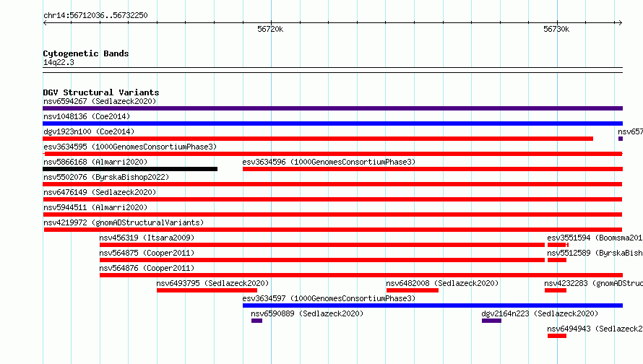Select the red nsv6476149 variant bar
Viewport: 643px width, 364px height.
coord(332,199)
